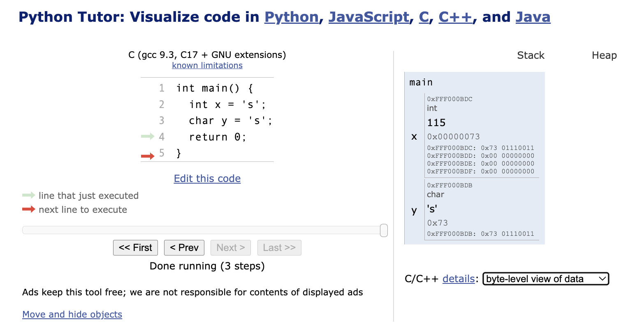Click the execution step slider handle
The image size is (644, 336).
click(x=384, y=230)
